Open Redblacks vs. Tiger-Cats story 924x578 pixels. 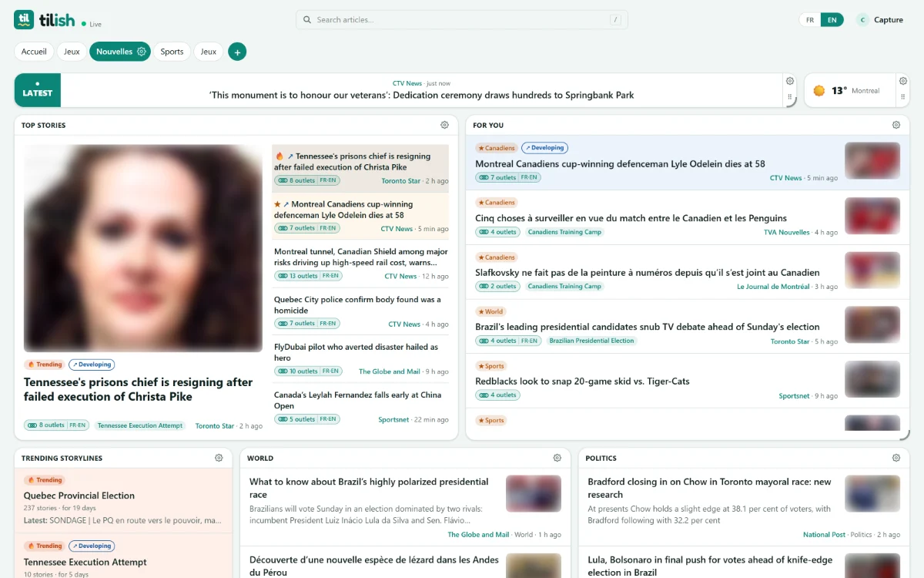[x=582, y=381]
